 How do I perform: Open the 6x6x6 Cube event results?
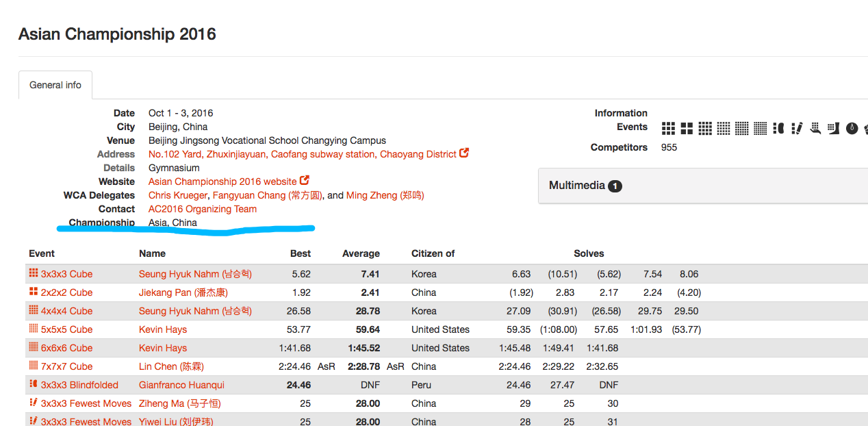point(66,348)
